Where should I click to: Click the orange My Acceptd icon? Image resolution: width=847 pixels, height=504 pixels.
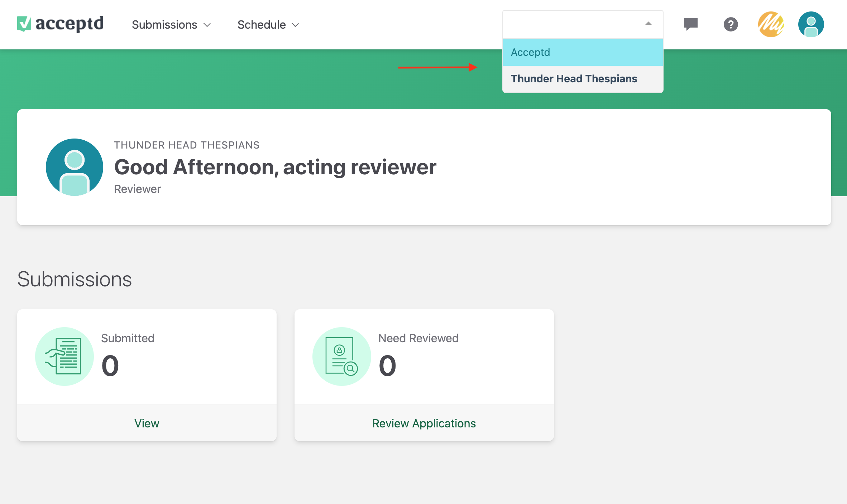click(x=771, y=24)
